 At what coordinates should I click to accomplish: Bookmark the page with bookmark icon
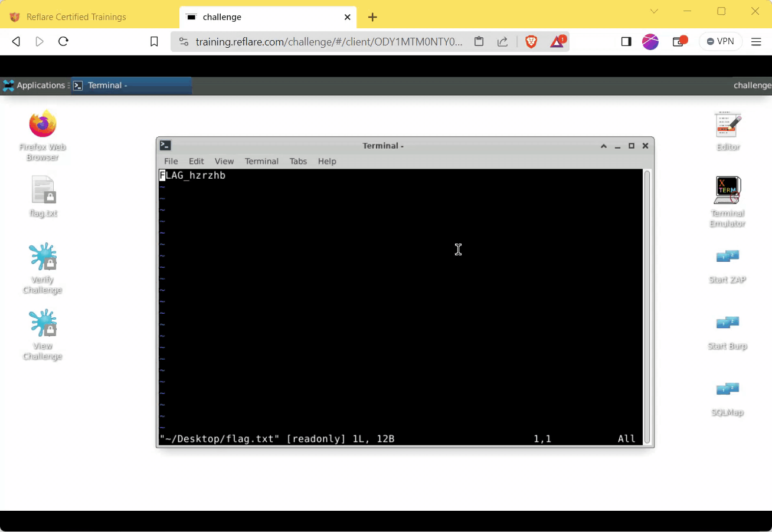tap(154, 41)
